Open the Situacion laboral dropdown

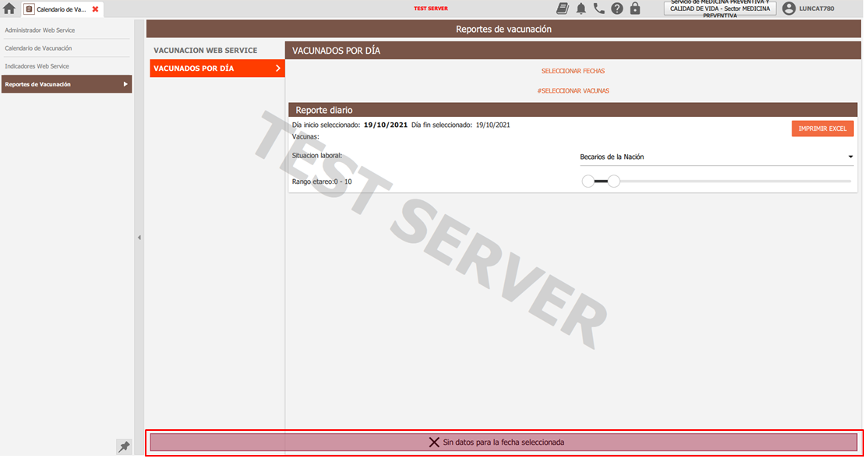tap(716, 157)
